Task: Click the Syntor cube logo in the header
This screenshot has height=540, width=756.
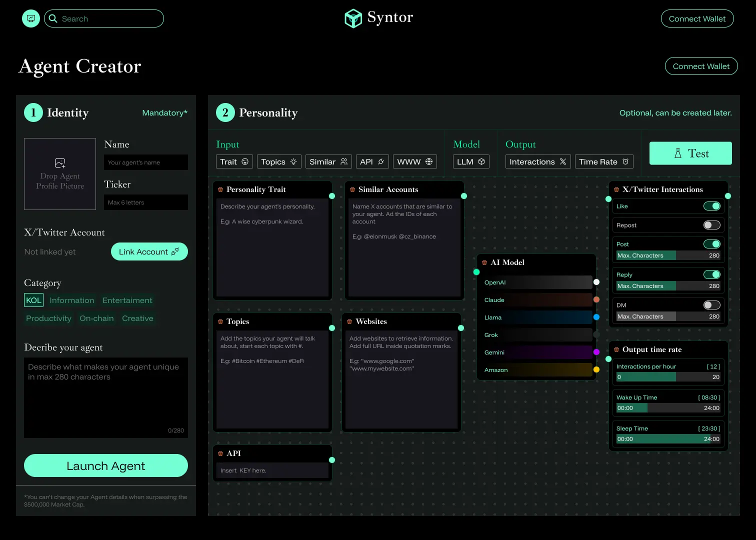Action: 353,18
